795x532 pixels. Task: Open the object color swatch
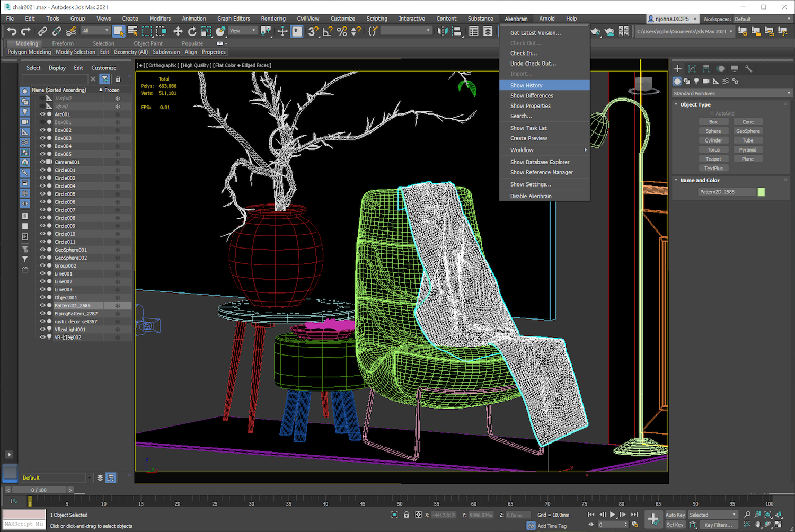point(761,192)
